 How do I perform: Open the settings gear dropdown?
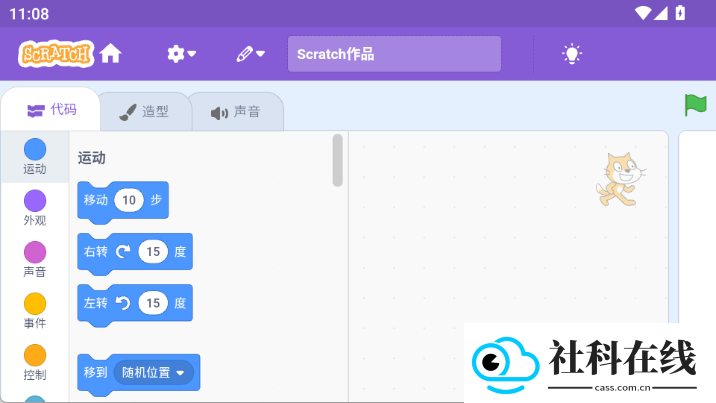(x=181, y=54)
